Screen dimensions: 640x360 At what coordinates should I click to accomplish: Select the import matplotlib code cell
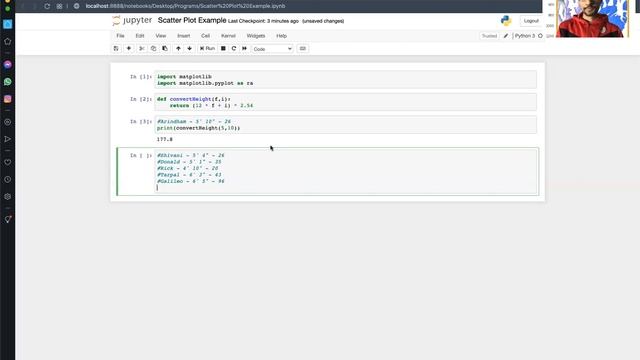point(345,80)
